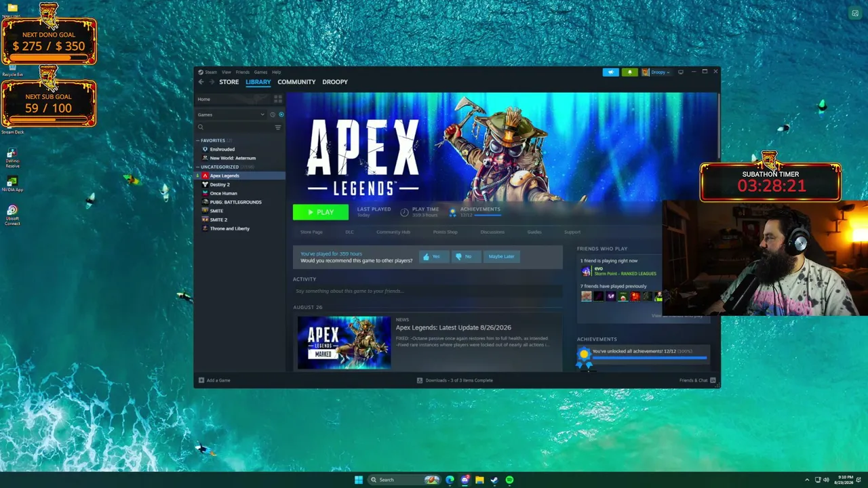Image resolution: width=868 pixels, height=488 pixels.
Task: Click the Throne and Liberty game icon
Action: (205, 228)
